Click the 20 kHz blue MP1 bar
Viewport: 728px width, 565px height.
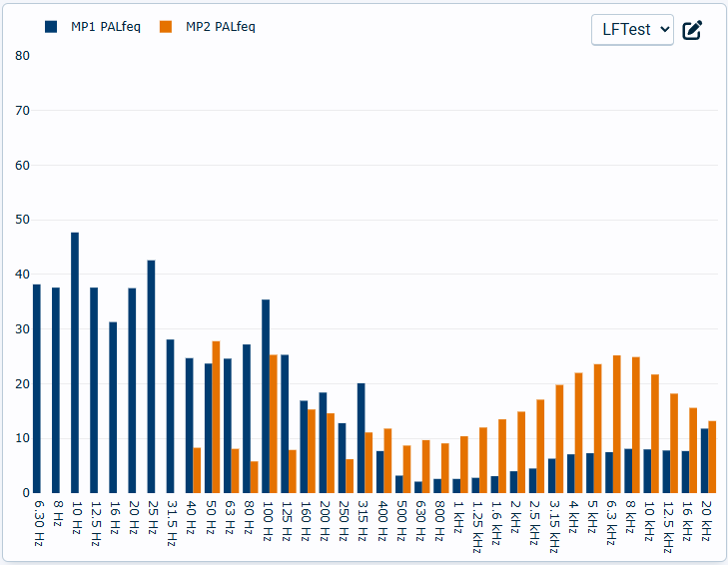705,460
